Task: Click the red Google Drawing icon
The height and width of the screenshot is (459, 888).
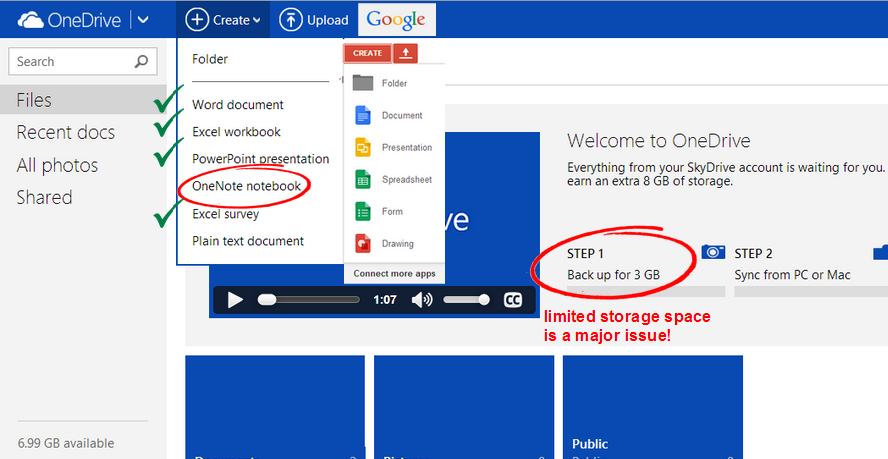Action: (362, 244)
